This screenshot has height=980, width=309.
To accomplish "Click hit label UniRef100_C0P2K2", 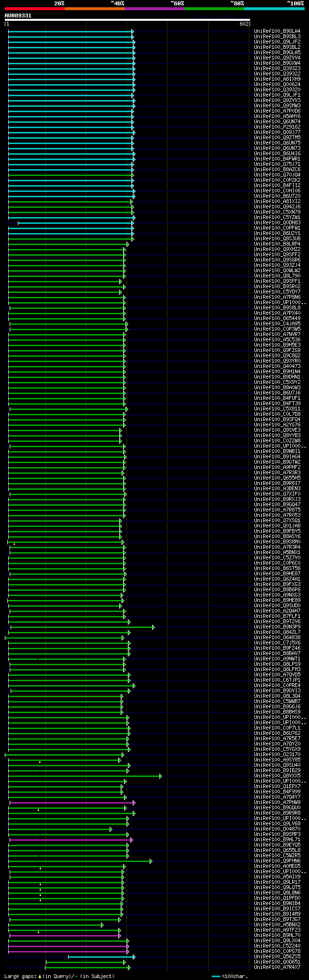I will click(277, 180).
